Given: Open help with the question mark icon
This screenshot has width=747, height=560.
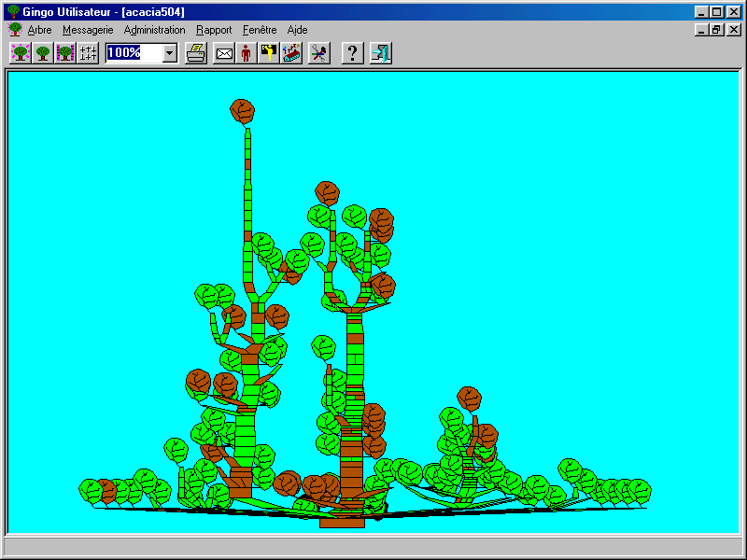Looking at the screenshot, I should [352, 53].
